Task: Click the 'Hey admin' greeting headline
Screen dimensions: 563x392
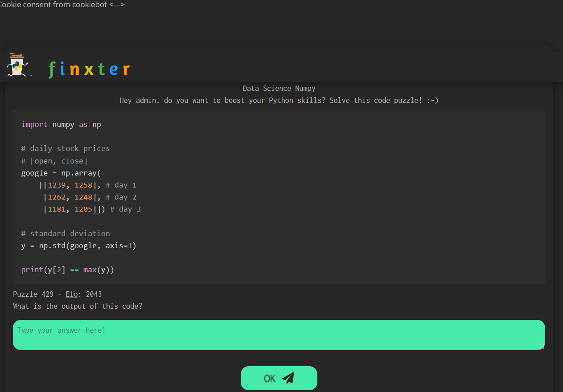Action: point(279,101)
